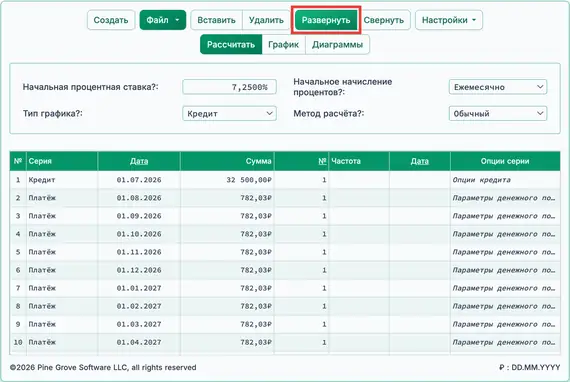Click the Рассчитать tab

[231, 45]
